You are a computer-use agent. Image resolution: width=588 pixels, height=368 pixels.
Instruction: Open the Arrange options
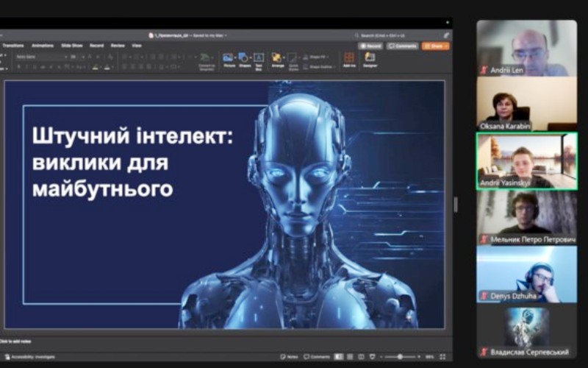click(277, 59)
